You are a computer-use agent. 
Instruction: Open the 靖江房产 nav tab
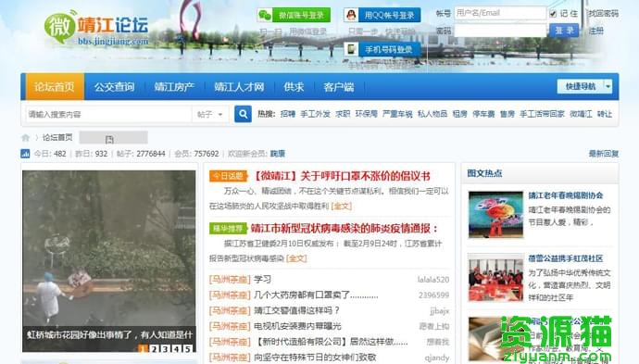174,87
